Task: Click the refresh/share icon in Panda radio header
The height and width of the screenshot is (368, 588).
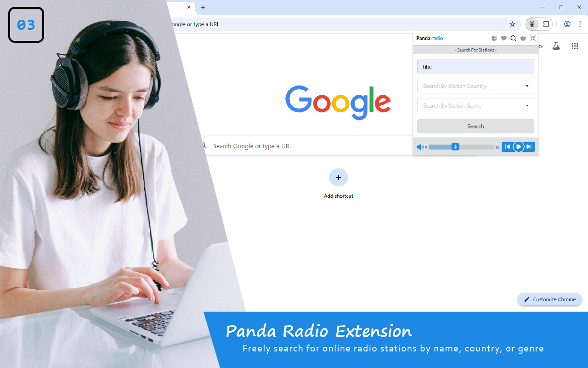Action: (494, 38)
